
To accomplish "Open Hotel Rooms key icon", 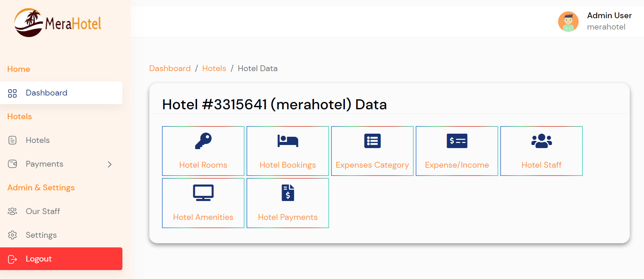I will tap(203, 141).
